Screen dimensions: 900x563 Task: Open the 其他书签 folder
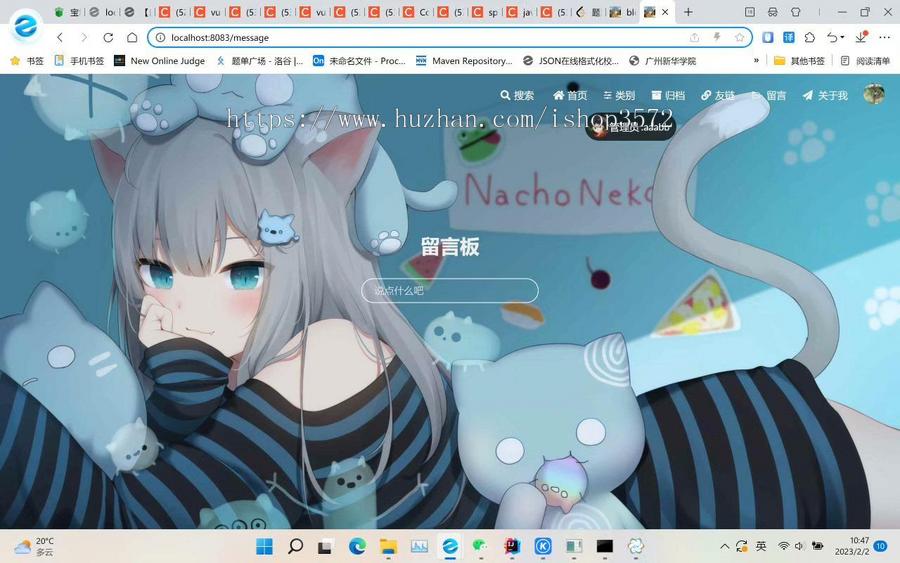(799, 60)
